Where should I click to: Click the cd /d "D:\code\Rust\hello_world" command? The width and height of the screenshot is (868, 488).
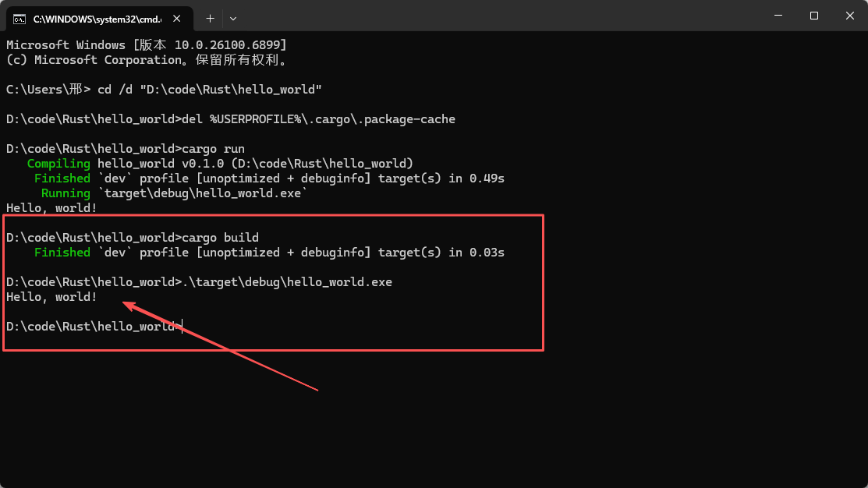(x=210, y=90)
